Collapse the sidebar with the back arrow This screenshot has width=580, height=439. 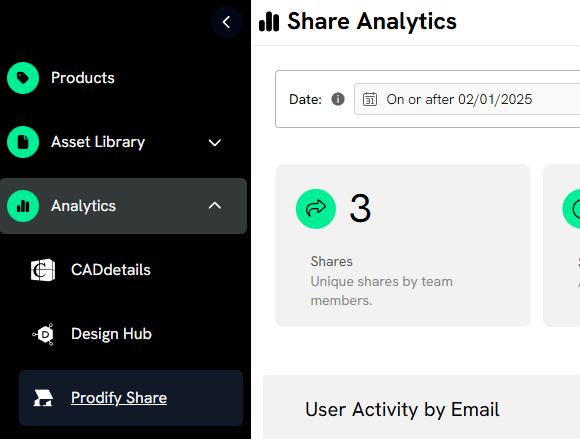(227, 22)
